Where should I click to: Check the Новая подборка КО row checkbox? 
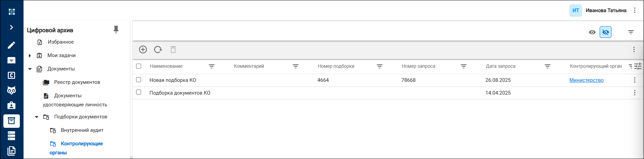(138, 80)
